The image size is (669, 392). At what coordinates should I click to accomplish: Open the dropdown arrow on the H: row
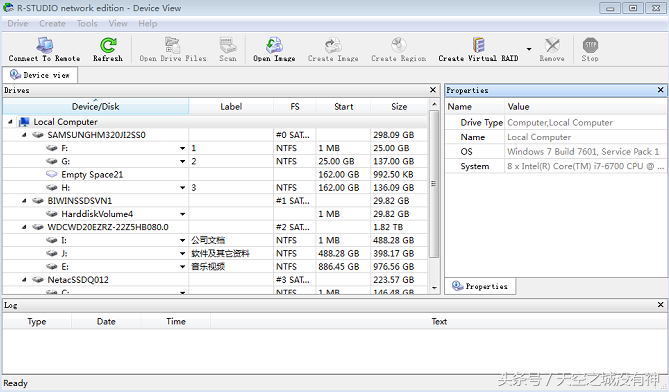183,188
